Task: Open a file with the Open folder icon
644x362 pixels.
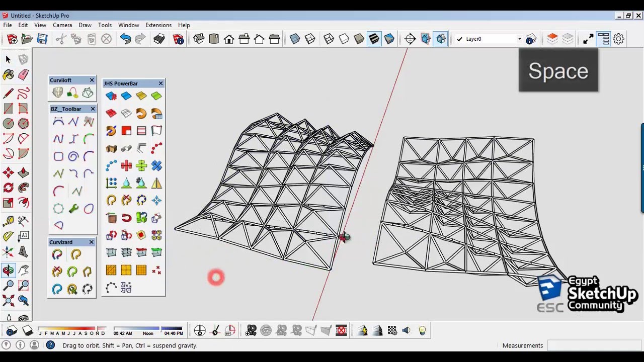Action: [x=27, y=39]
